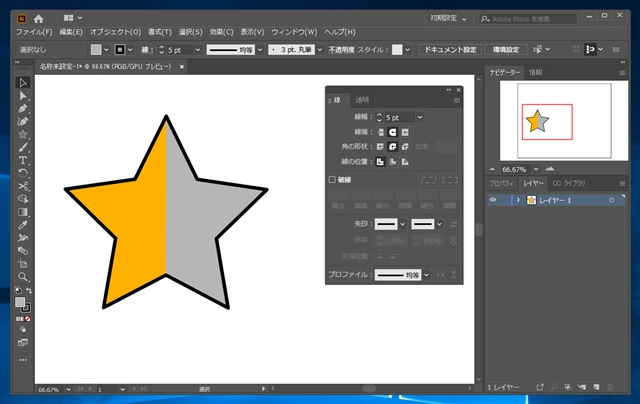
Task: Open the 初期設定 workspace dropdown
Action: pyautogui.click(x=448, y=19)
